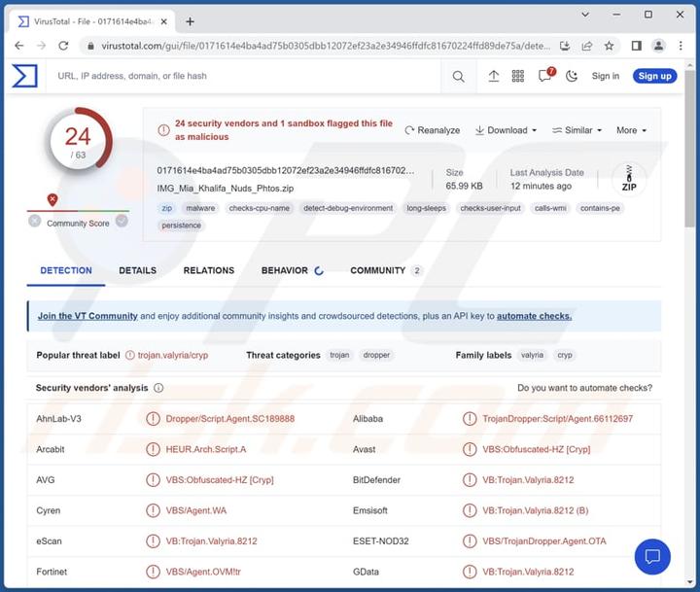Open the Join the VT Community link
700x592 pixels.
[87, 316]
